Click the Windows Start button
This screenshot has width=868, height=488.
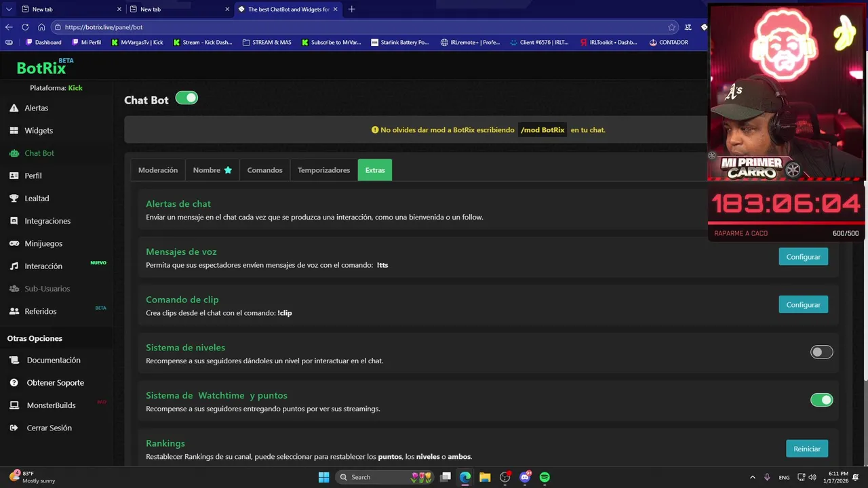point(324,477)
